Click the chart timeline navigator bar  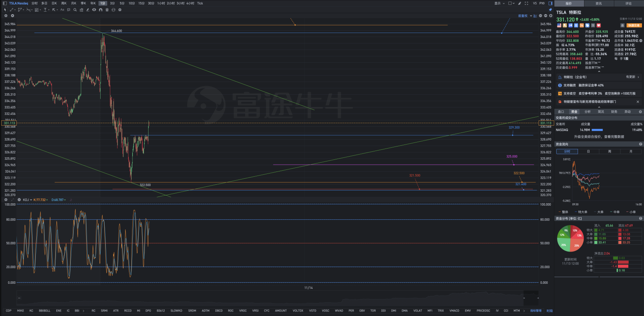click(x=277, y=298)
